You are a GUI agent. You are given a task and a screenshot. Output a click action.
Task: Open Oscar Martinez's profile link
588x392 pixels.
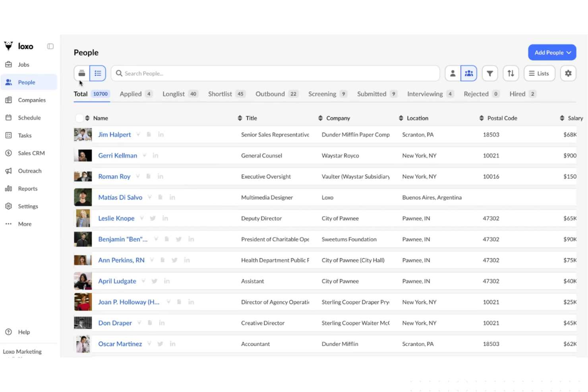[120, 344]
